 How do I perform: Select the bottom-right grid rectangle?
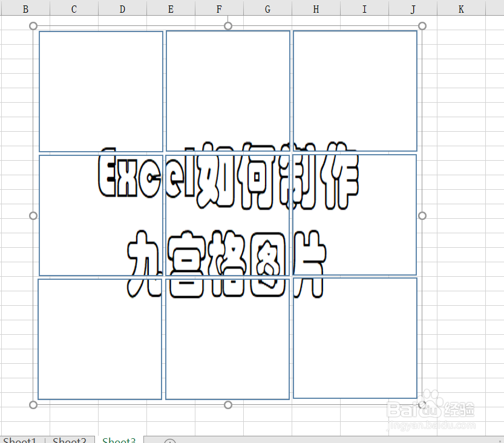pos(355,338)
